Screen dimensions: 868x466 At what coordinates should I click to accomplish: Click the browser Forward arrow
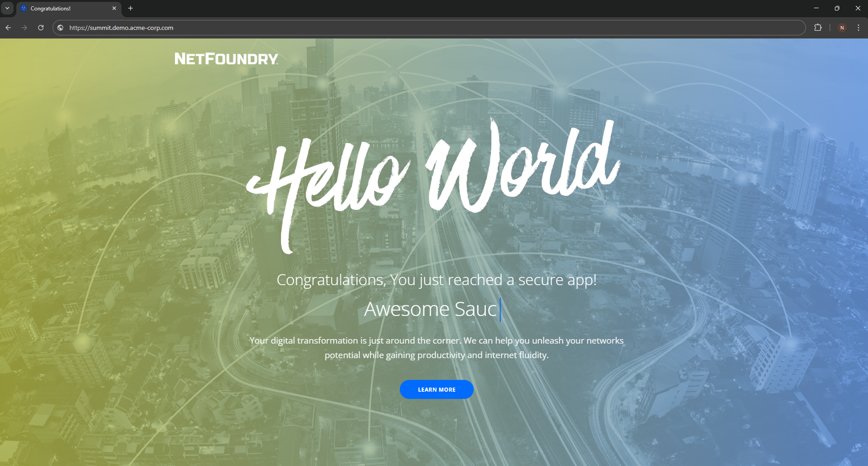[24, 28]
